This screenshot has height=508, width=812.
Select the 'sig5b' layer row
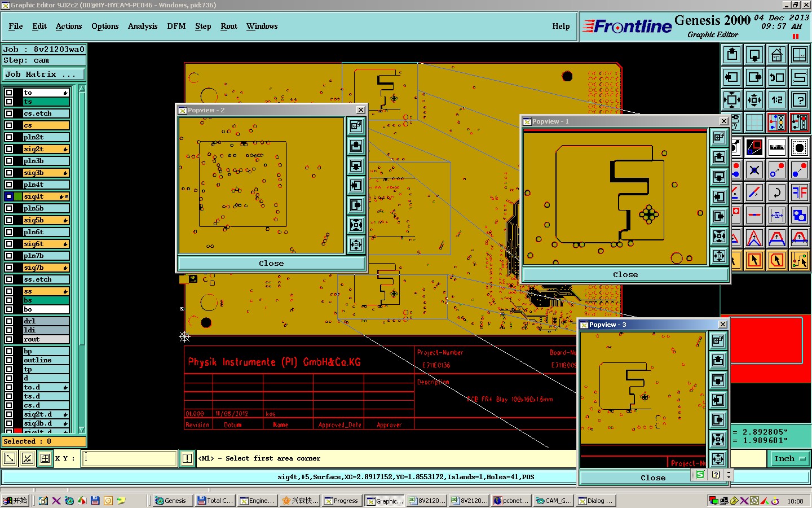coord(46,220)
